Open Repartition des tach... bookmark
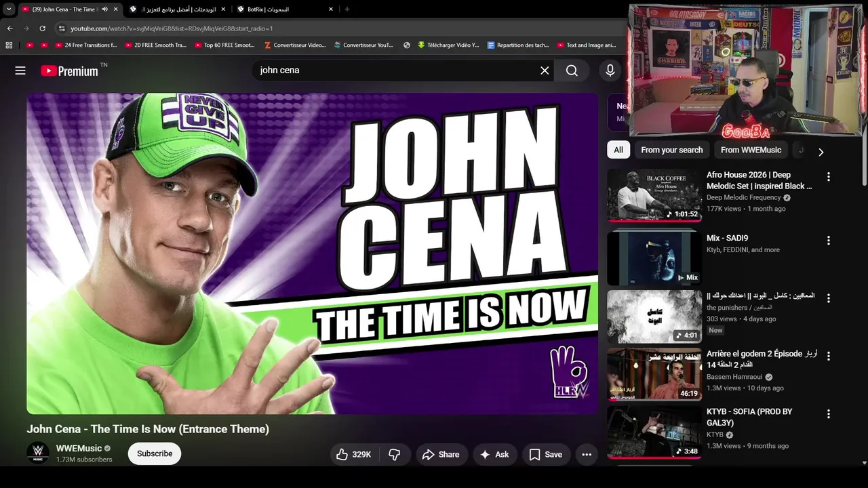 click(518, 45)
